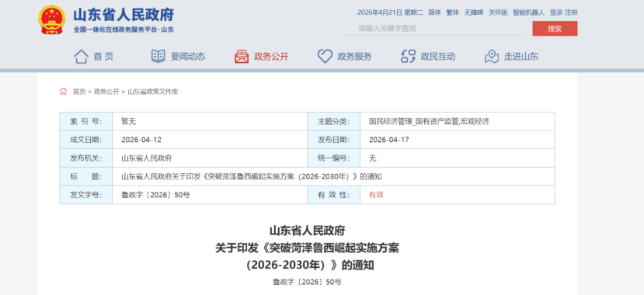
Task: Go to 政民互动 section
Action: (x=438, y=57)
